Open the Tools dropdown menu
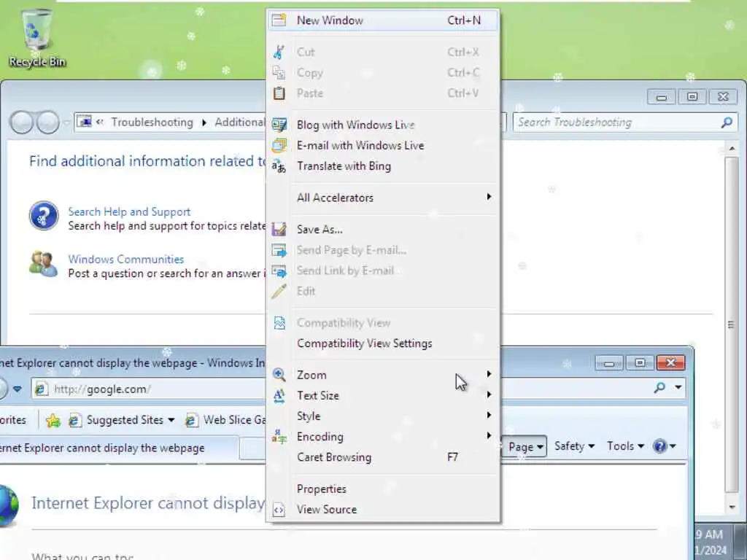This screenshot has width=747, height=560. (625, 446)
